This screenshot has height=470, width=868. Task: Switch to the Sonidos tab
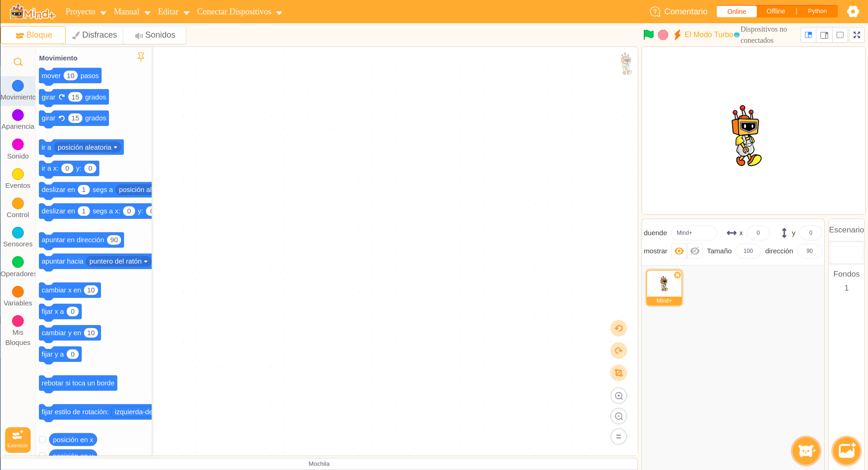(x=155, y=35)
